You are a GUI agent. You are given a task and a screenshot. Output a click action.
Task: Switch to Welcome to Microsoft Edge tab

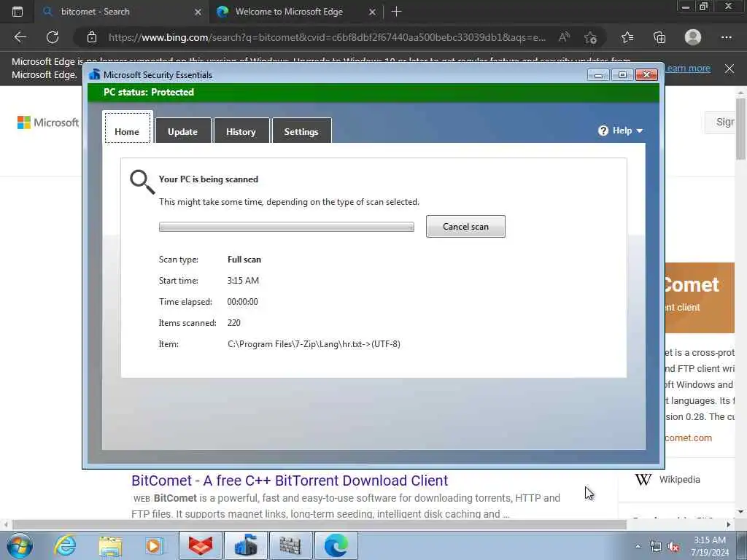[x=295, y=12]
